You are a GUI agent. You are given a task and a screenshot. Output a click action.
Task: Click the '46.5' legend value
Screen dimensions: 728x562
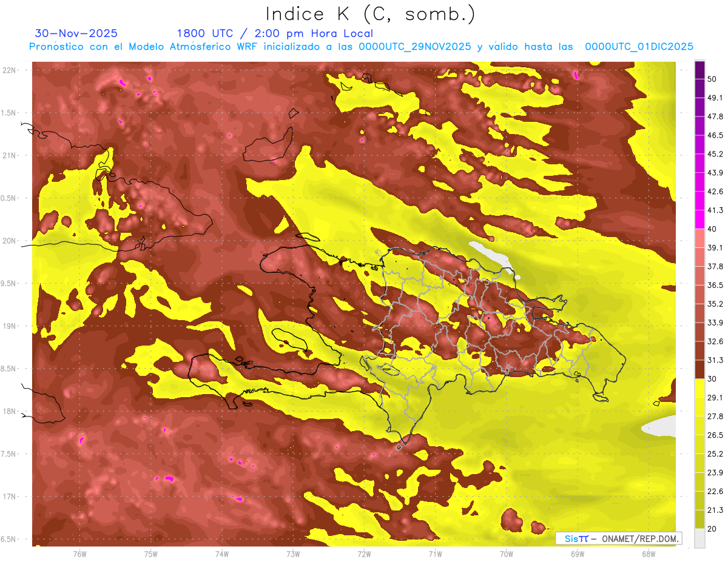pyautogui.click(x=715, y=135)
